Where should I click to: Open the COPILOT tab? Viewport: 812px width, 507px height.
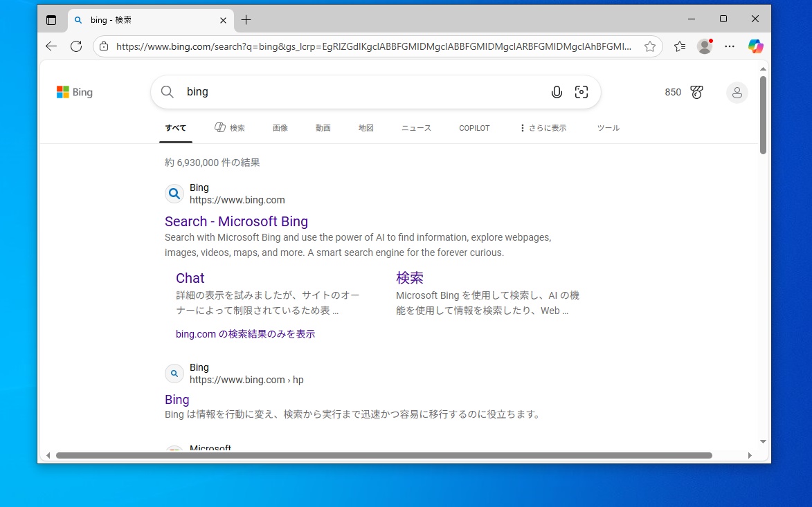coord(474,128)
